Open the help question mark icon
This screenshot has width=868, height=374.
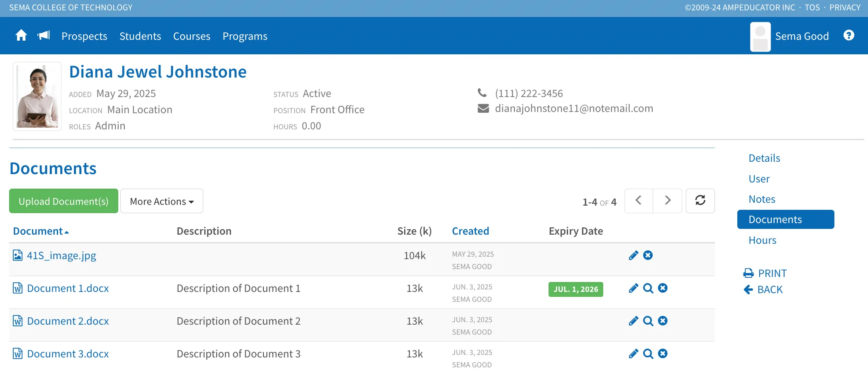click(849, 36)
